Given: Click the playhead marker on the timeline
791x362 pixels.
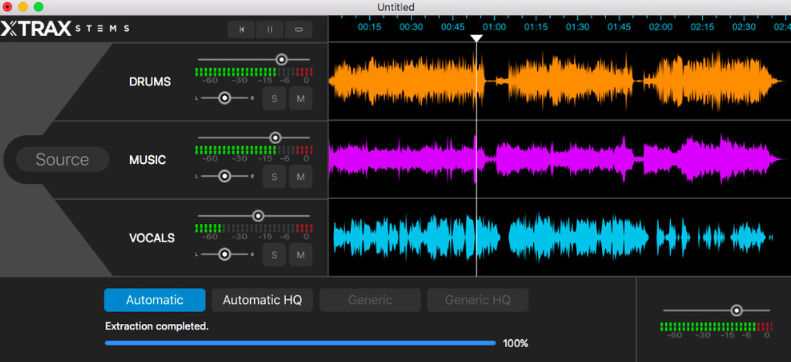Looking at the screenshot, I should click(476, 38).
